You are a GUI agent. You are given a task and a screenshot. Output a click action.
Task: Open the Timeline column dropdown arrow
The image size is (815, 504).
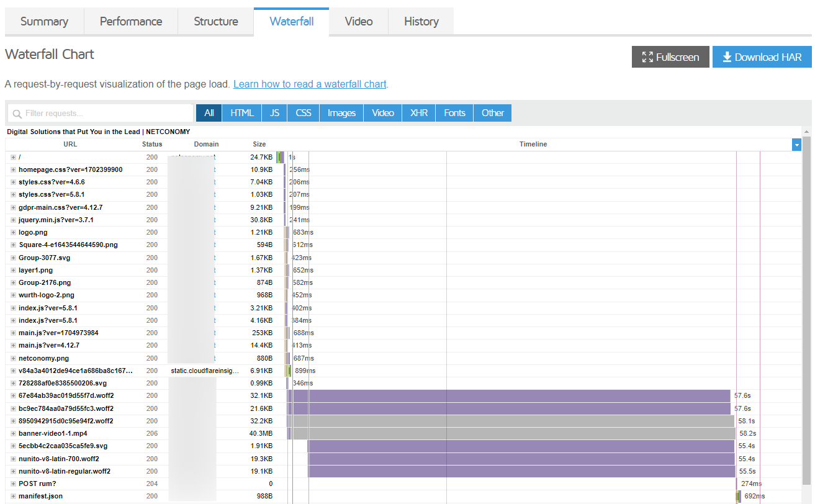pyautogui.click(x=796, y=144)
